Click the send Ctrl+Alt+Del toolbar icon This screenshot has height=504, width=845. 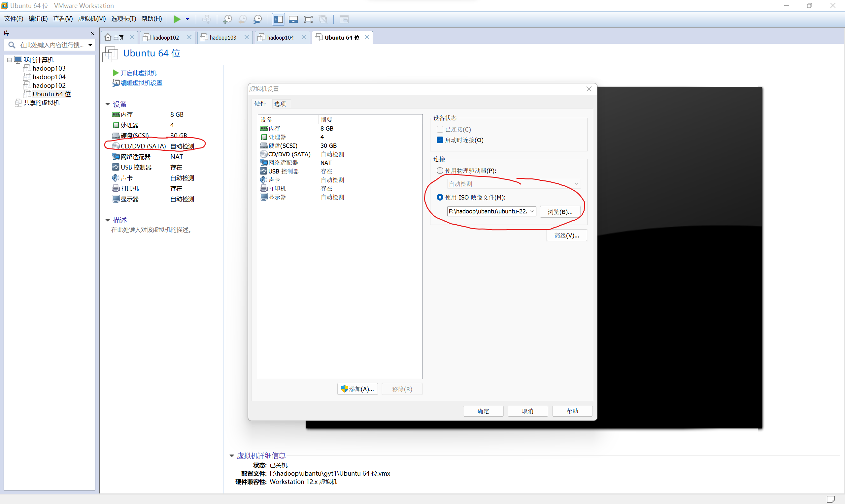click(206, 19)
